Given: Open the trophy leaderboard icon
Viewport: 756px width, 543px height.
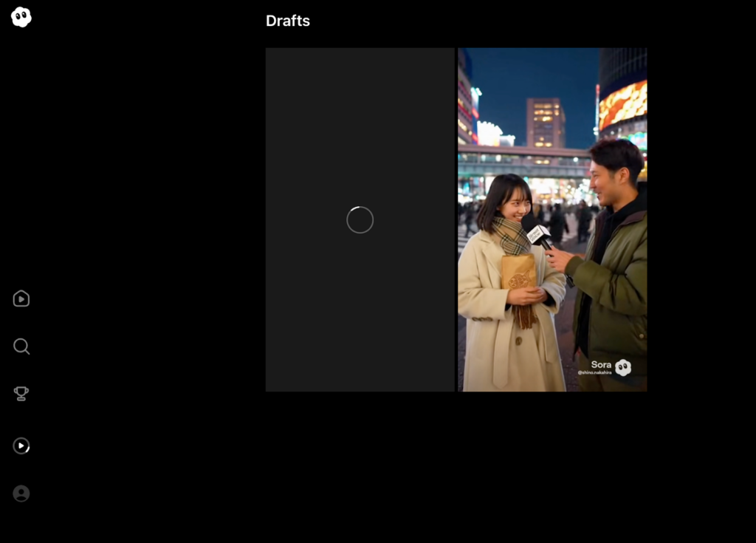Looking at the screenshot, I should 21,394.
